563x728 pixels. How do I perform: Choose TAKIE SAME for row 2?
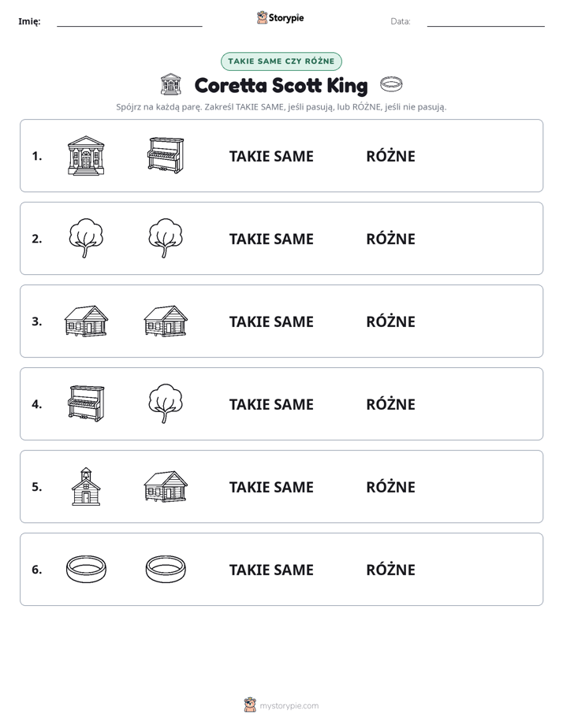tap(271, 239)
